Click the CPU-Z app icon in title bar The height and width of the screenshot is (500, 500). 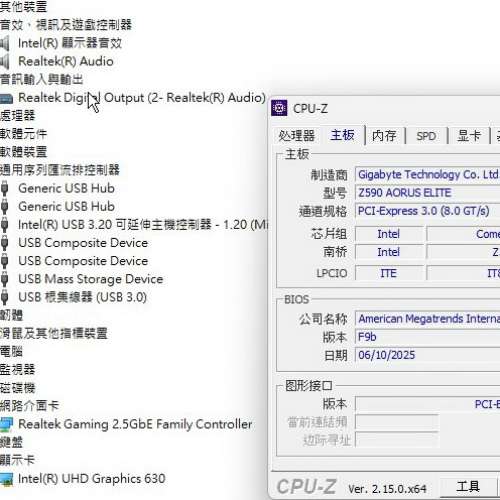279,108
